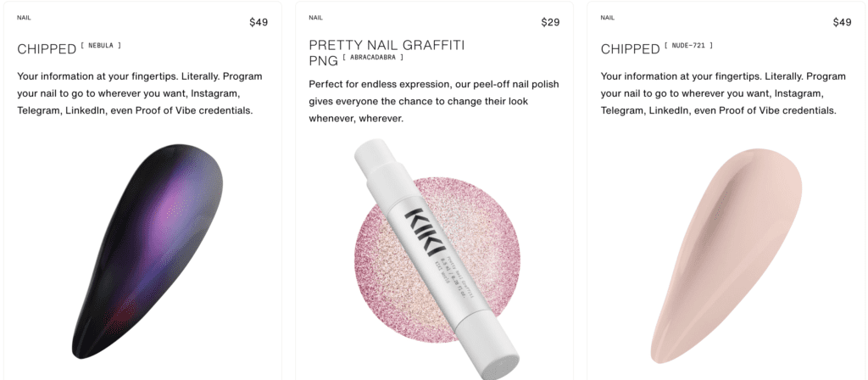
Task: Open the CHIPPED Nude-721 product title
Action: [x=630, y=49]
